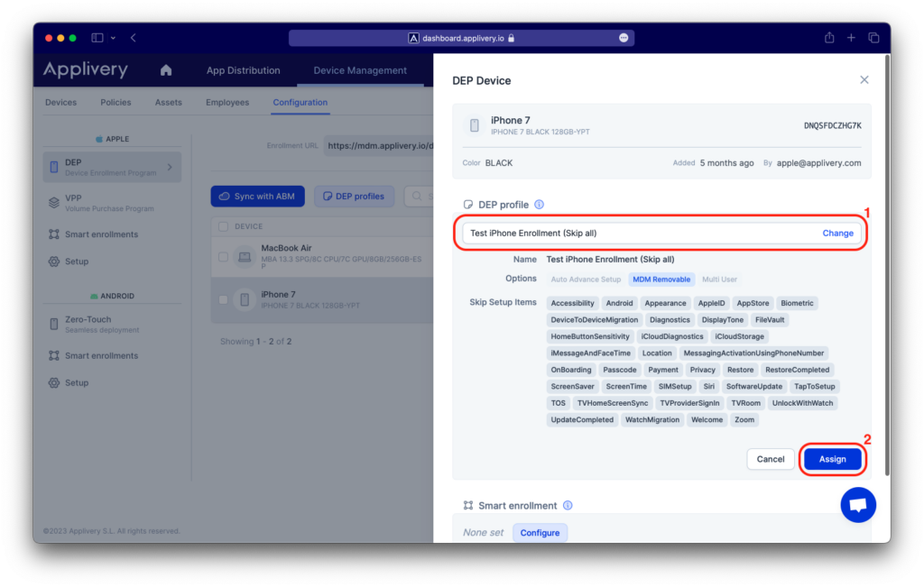Check the iPhone 7 row checkbox
Viewport: 924px width, 587px height.
224,299
